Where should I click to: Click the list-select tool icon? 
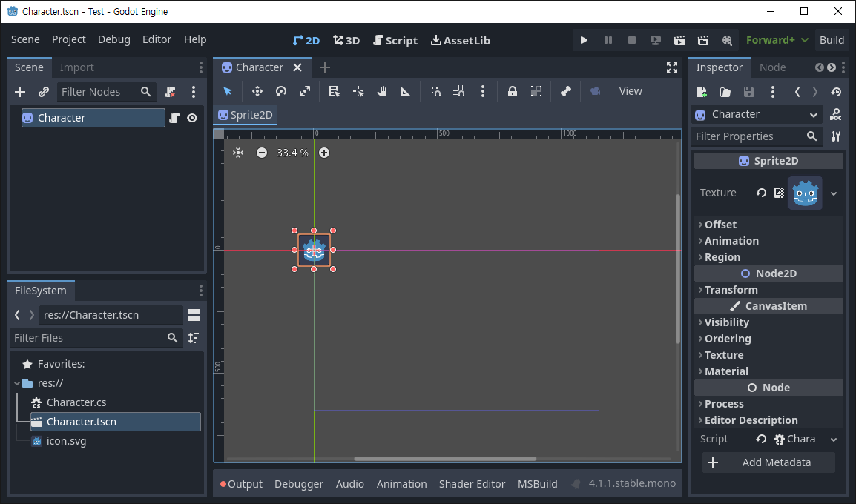[334, 91]
